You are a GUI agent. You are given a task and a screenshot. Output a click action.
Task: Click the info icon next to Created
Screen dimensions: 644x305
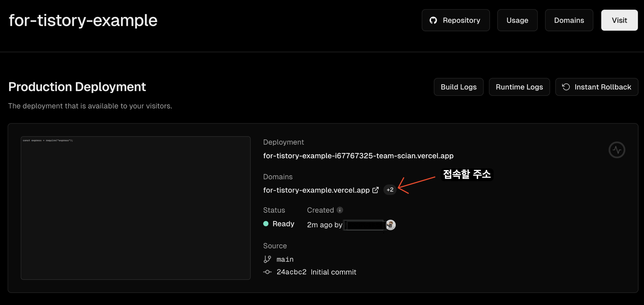(339, 210)
